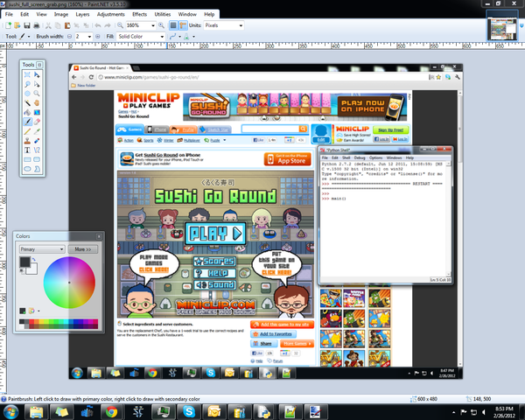Open the Primary color selector dropdown

coord(42,249)
